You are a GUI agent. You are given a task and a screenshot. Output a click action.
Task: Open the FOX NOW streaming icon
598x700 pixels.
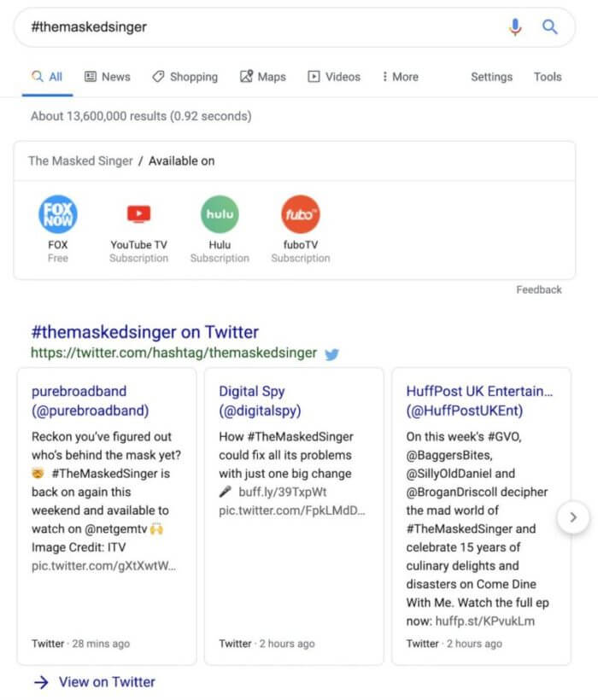[x=58, y=214]
